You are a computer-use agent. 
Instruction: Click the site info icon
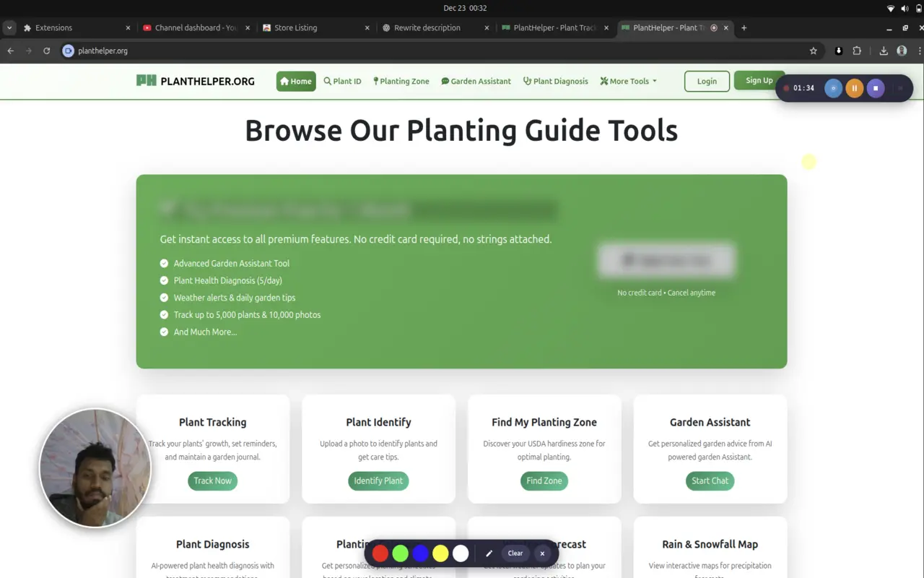68,51
